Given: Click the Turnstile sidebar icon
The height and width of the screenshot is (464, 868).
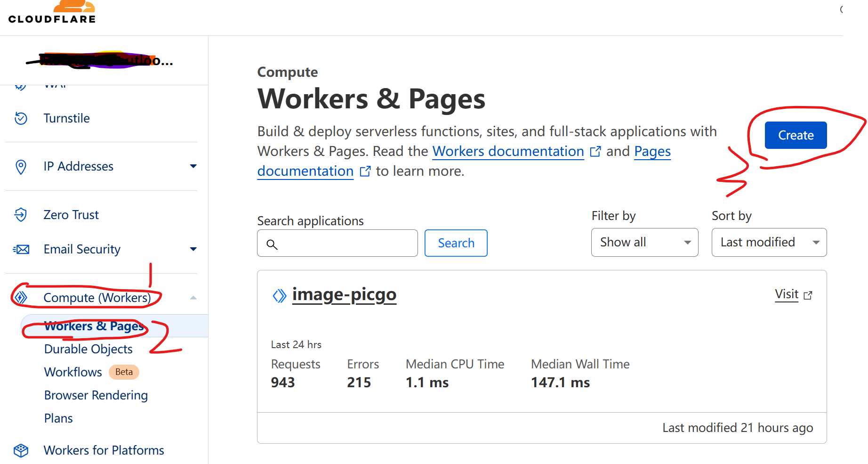Looking at the screenshot, I should point(21,118).
